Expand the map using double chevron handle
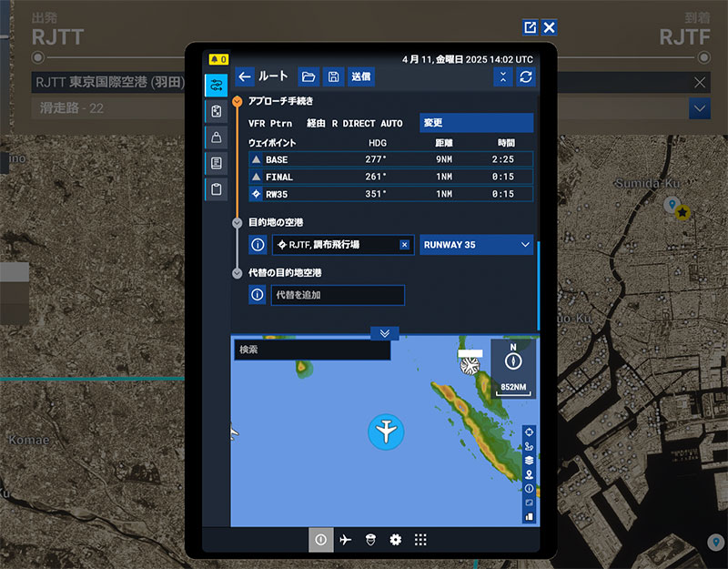Screen dimensions: 728x569 pos(384,333)
